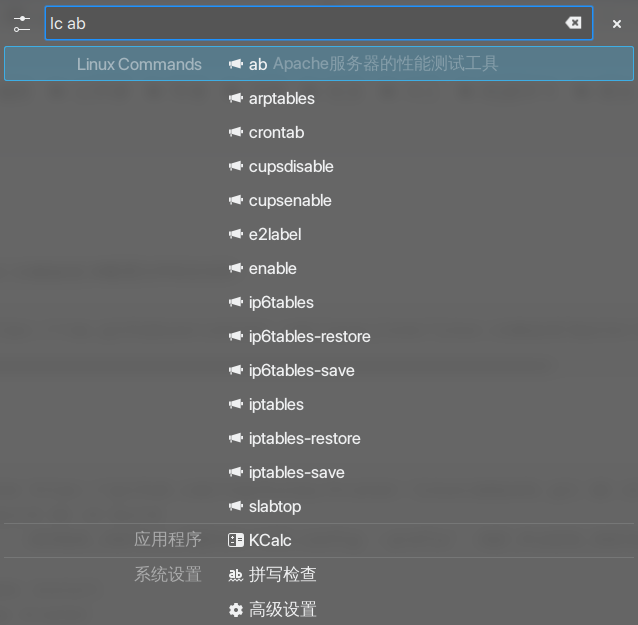Click the 'ab' spell check icon

[236, 575]
